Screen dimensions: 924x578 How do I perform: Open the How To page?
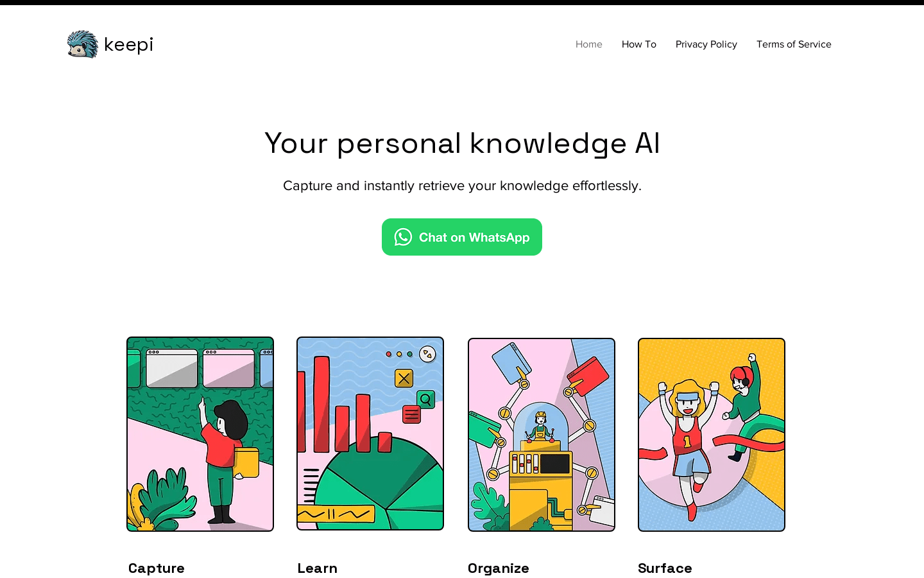pyautogui.click(x=639, y=44)
